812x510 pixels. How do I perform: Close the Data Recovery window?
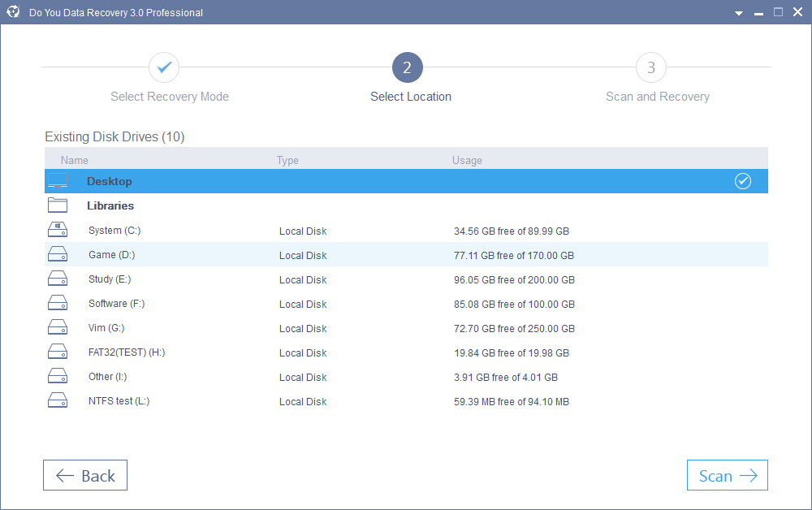pyautogui.click(x=797, y=12)
